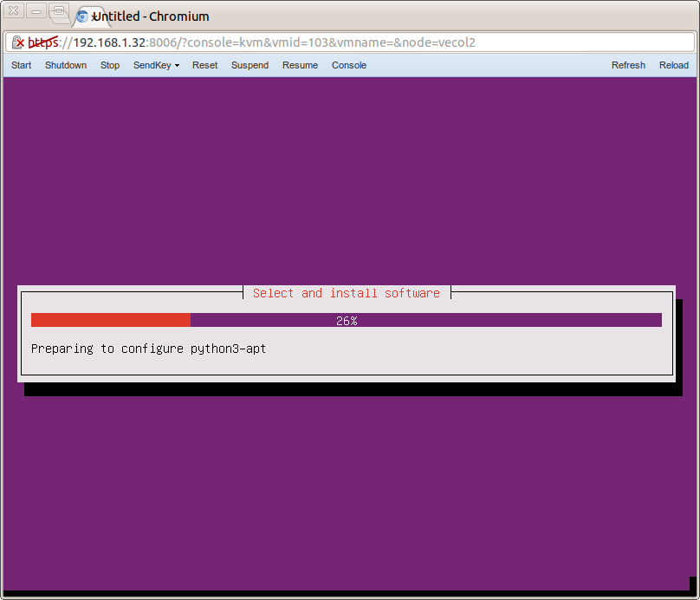Select the URL in the address bar

point(260,42)
